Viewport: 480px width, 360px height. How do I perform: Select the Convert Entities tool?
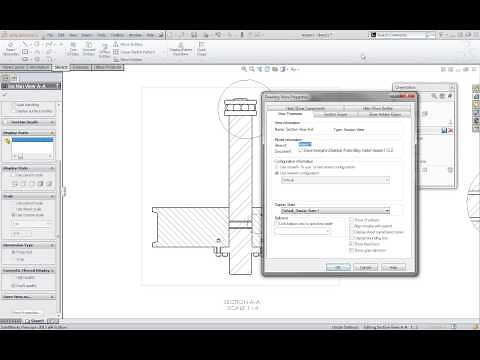89,49
